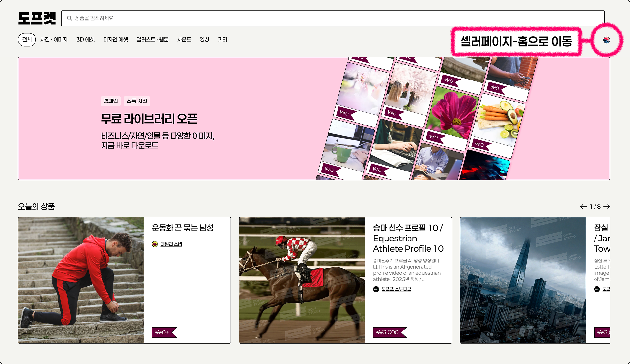Go to previous page of today's products

(x=583, y=207)
